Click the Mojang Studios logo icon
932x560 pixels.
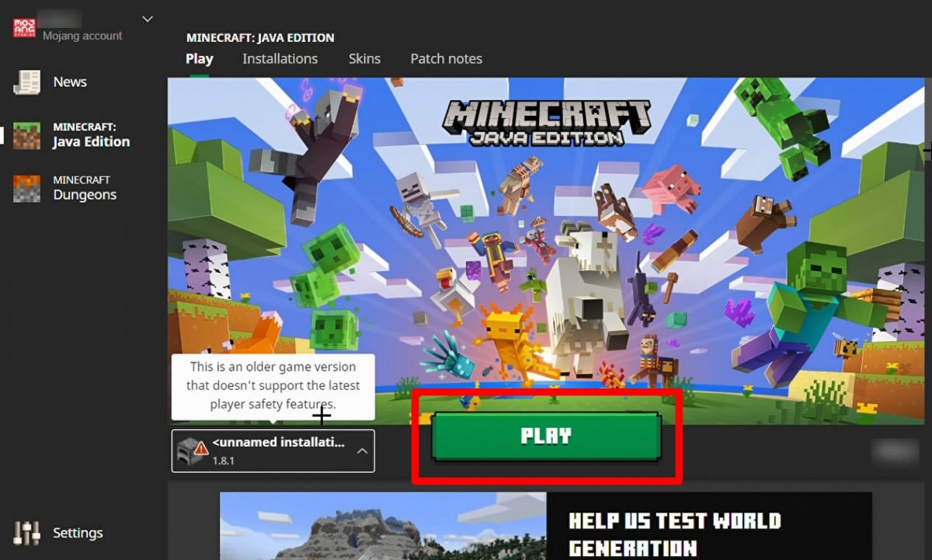[25, 27]
